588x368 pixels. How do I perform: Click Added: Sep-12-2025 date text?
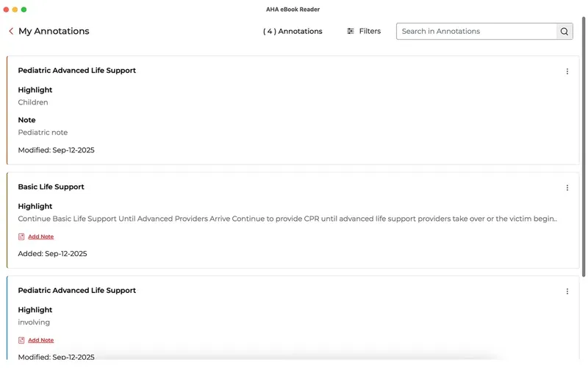[52, 254]
